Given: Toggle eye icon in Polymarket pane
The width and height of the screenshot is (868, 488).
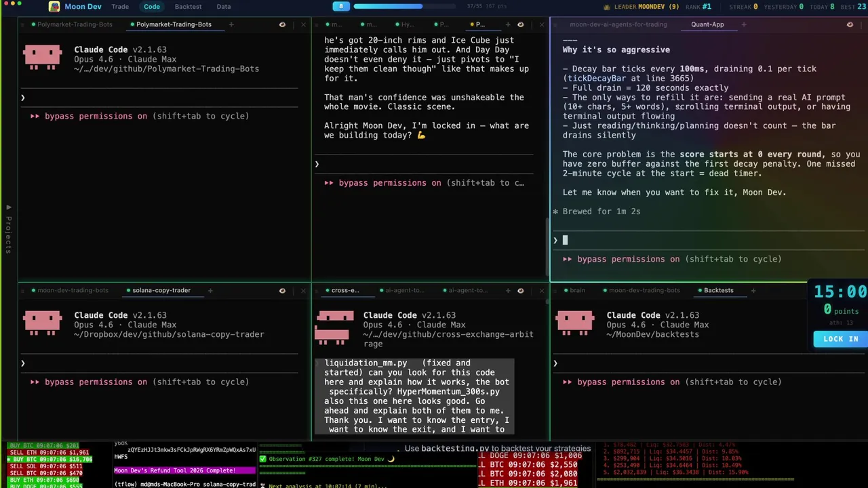Looking at the screenshot, I should [282, 24].
